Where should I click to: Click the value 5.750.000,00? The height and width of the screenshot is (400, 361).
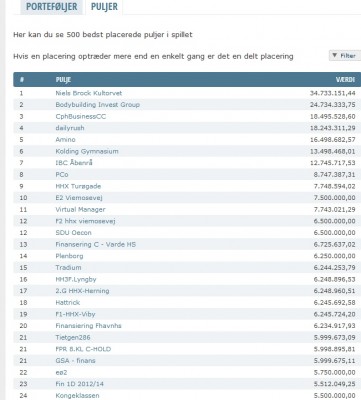point(335,372)
